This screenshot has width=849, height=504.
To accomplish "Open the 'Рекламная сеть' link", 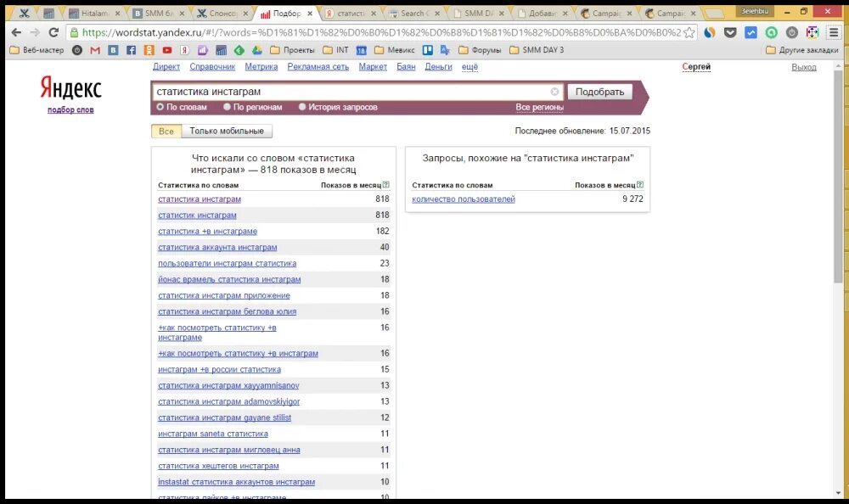I will coord(318,66).
